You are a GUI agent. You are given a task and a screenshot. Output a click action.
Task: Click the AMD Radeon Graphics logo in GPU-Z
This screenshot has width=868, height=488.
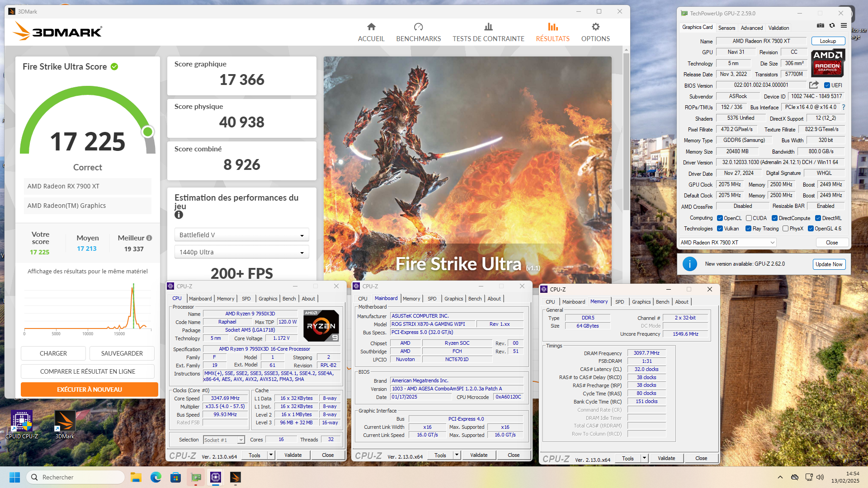(x=827, y=63)
